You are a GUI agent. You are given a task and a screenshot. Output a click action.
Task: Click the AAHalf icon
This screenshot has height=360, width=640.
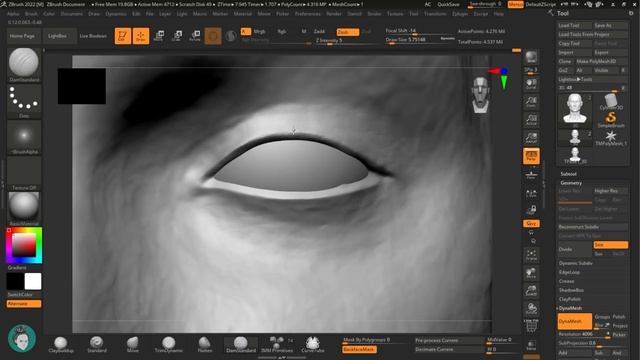[x=531, y=138]
